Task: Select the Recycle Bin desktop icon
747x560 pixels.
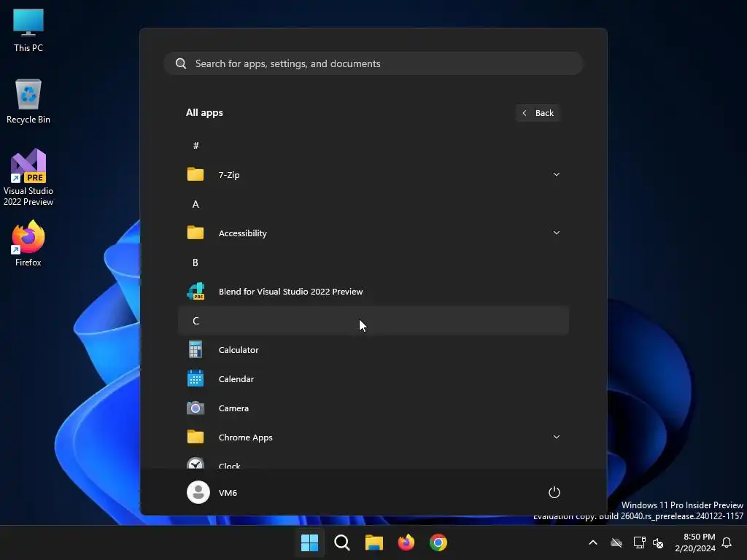Action: pos(28,102)
